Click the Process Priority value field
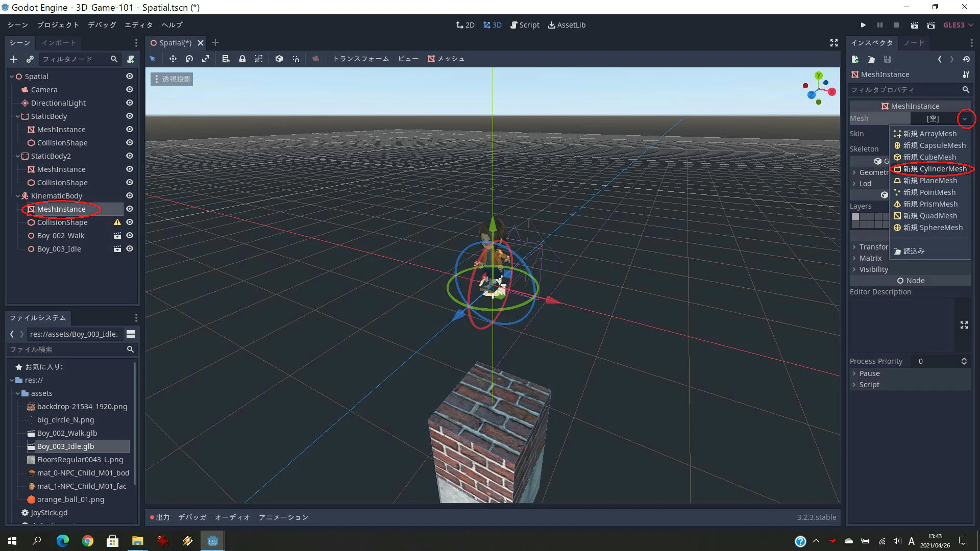 pos(942,361)
